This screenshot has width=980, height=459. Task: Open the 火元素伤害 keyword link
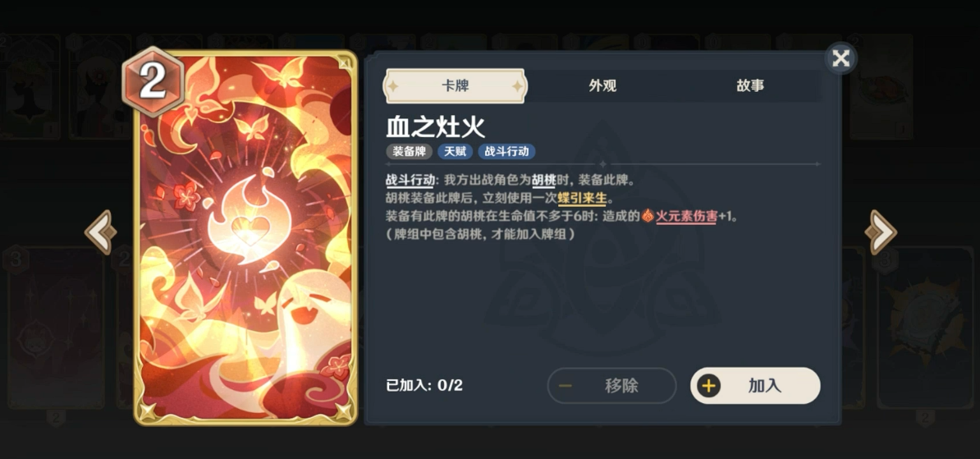(x=685, y=217)
